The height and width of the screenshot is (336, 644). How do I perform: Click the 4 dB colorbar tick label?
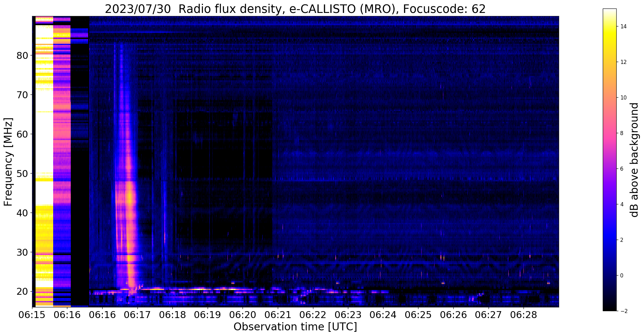point(621,204)
